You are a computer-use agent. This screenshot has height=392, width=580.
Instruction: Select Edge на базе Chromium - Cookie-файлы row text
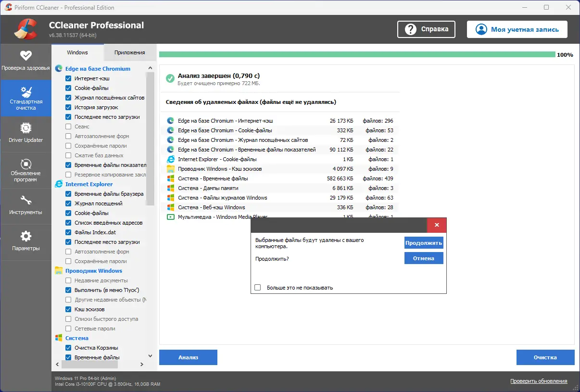pos(225,130)
